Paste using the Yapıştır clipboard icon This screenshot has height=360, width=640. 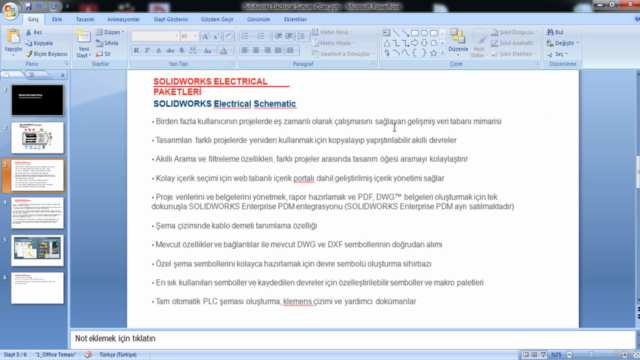pos(13,37)
